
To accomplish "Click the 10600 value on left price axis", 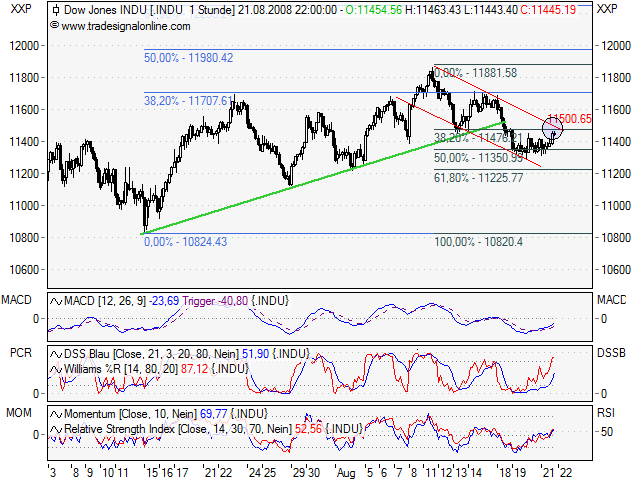I will 24,270.
